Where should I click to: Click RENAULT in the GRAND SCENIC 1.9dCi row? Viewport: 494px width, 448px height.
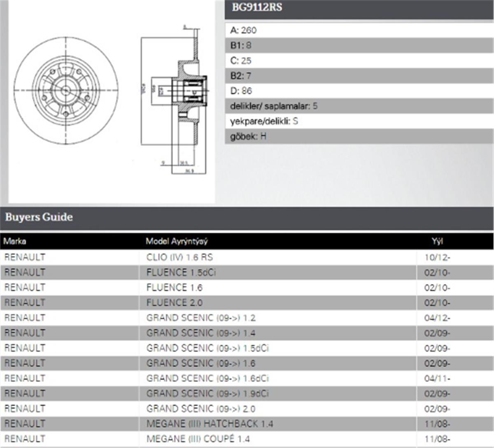tap(25, 394)
